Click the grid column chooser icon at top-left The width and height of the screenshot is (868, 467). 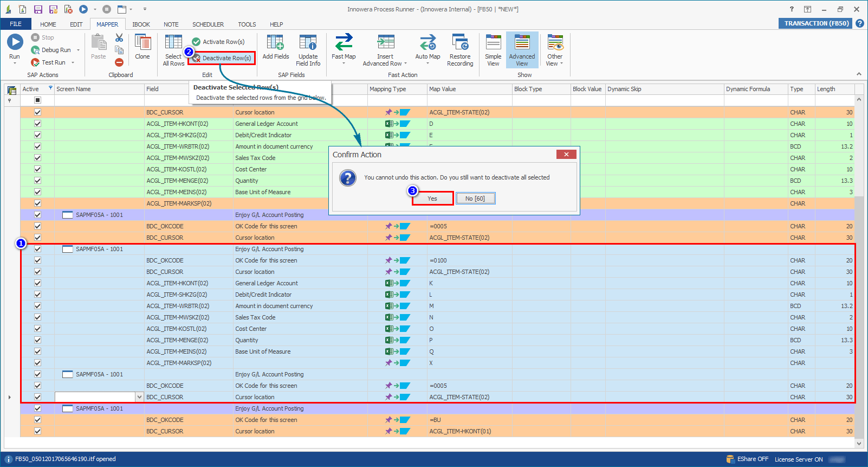(x=11, y=89)
